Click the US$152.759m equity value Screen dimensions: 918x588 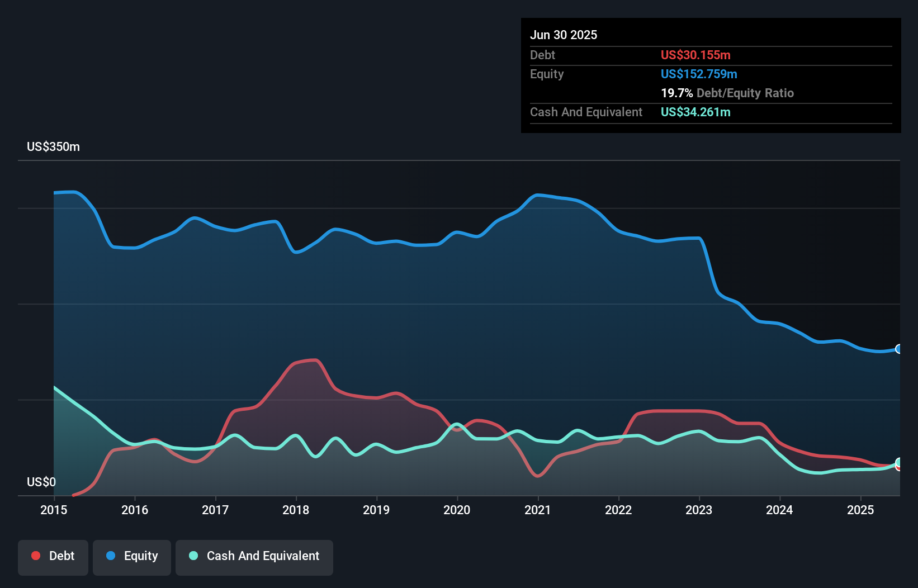(x=699, y=74)
